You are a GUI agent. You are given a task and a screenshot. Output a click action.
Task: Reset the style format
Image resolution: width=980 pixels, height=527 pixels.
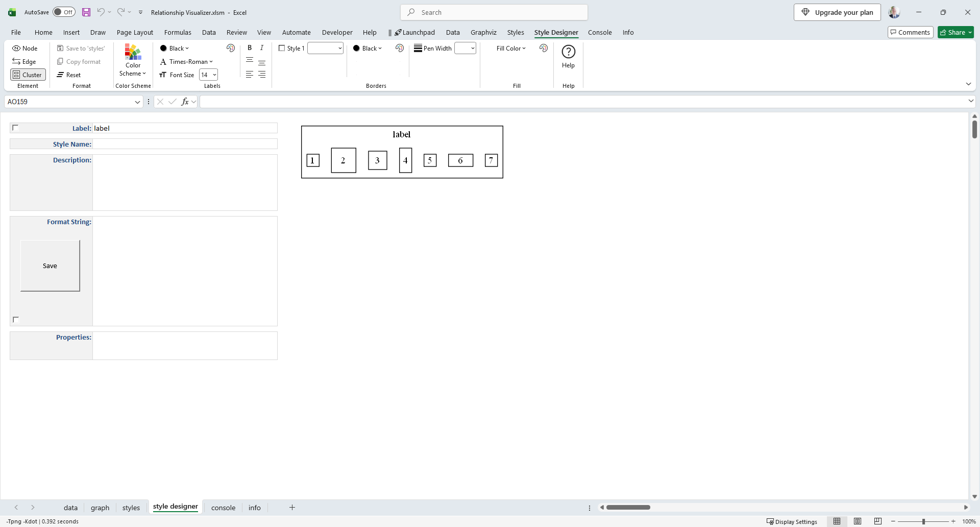pos(69,75)
